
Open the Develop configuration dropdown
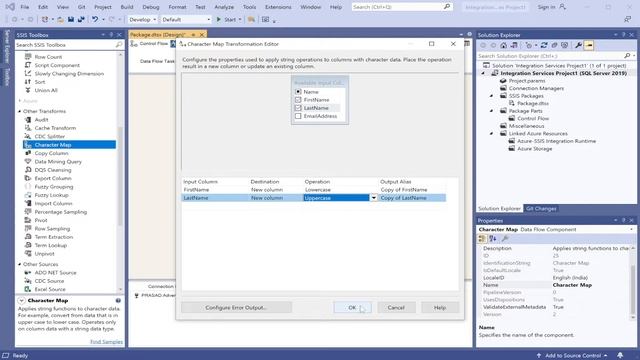(x=142, y=19)
